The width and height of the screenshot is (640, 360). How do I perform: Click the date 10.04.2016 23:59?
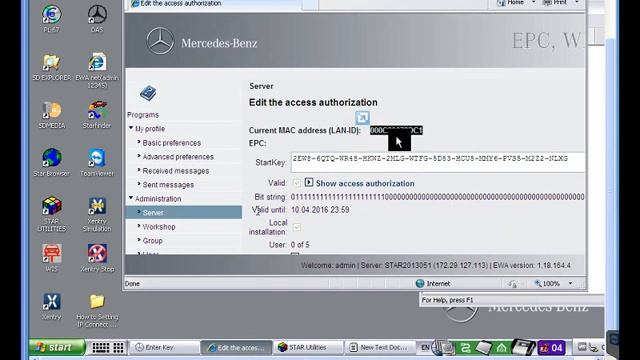tap(320, 210)
